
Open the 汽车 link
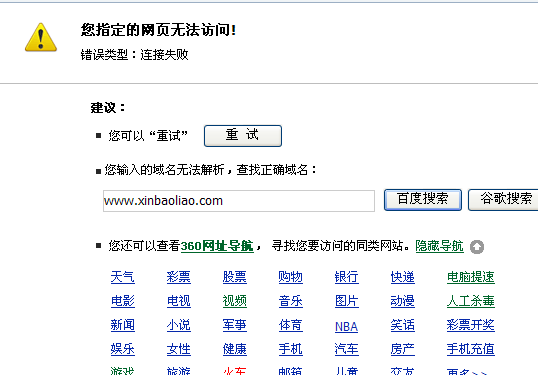coord(347,349)
